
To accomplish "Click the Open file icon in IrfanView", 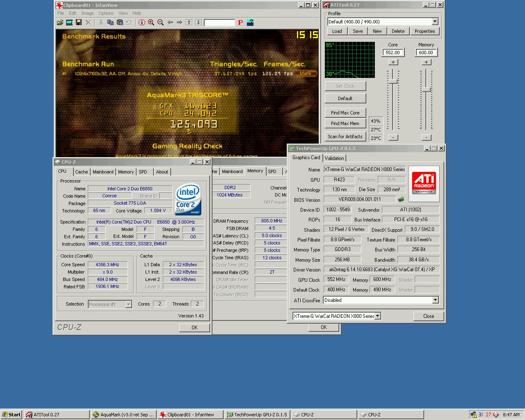I will pos(60,23).
